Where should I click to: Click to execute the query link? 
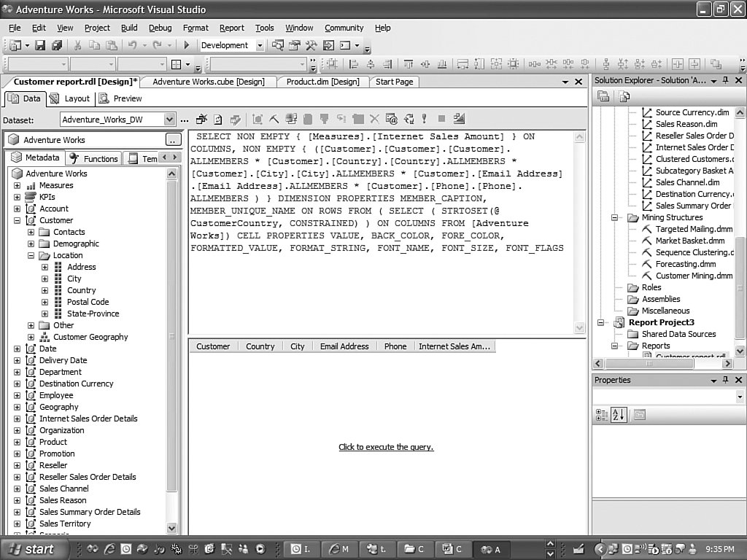point(386,447)
